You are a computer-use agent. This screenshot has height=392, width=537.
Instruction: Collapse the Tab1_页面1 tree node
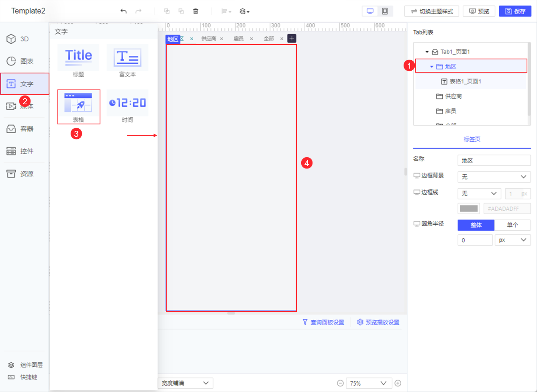427,52
